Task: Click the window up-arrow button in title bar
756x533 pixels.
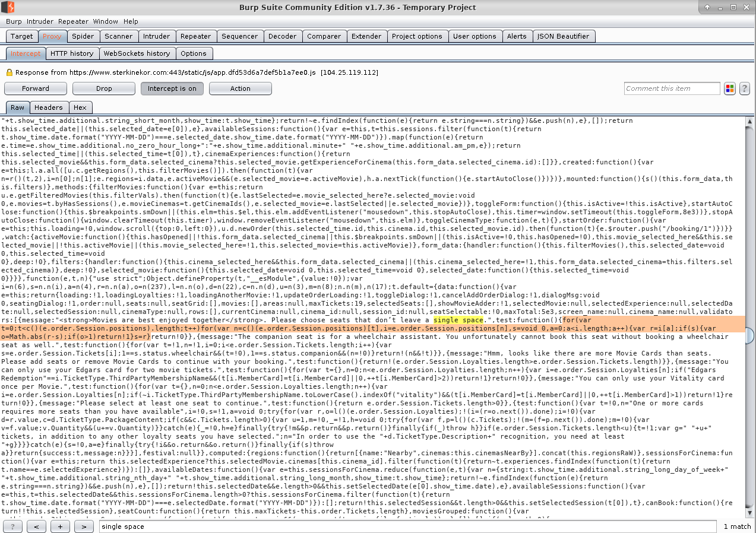Action: coord(707,8)
